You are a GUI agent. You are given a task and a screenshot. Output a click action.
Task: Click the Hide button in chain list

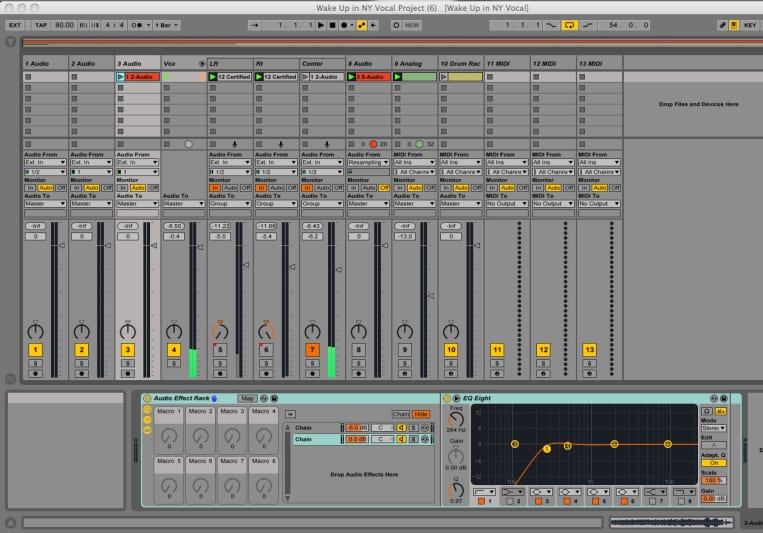pos(421,414)
